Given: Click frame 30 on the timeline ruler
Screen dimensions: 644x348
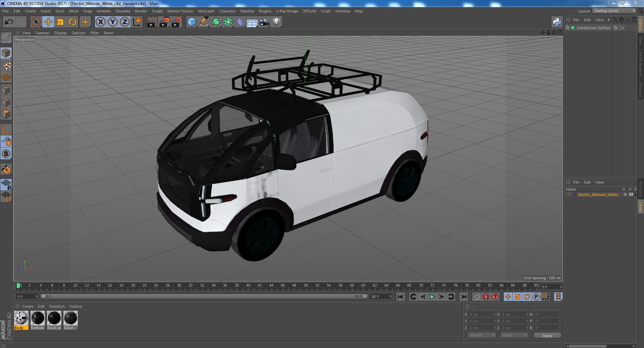Looking at the screenshot, I should pos(190,286).
